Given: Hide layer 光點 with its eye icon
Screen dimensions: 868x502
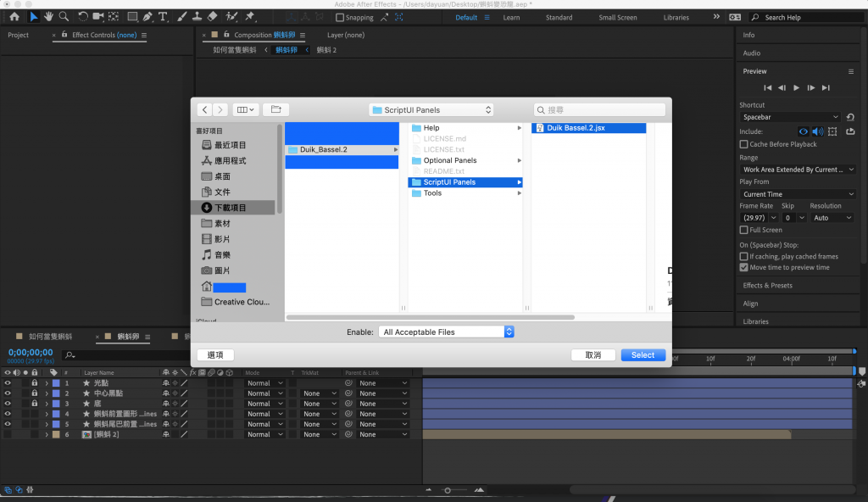Looking at the screenshot, I should coord(7,383).
